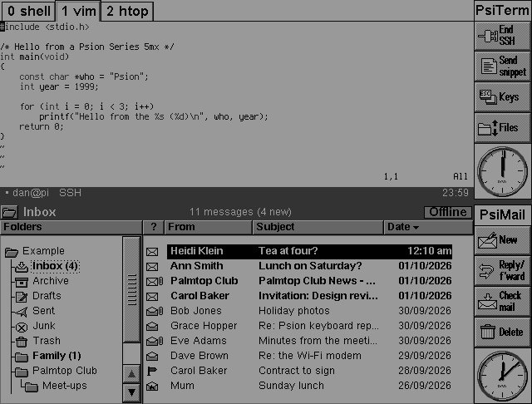The width and height of the screenshot is (532, 404).
Task: Click Check mail in PsiMail toolbar
Action: pos(502,301)
